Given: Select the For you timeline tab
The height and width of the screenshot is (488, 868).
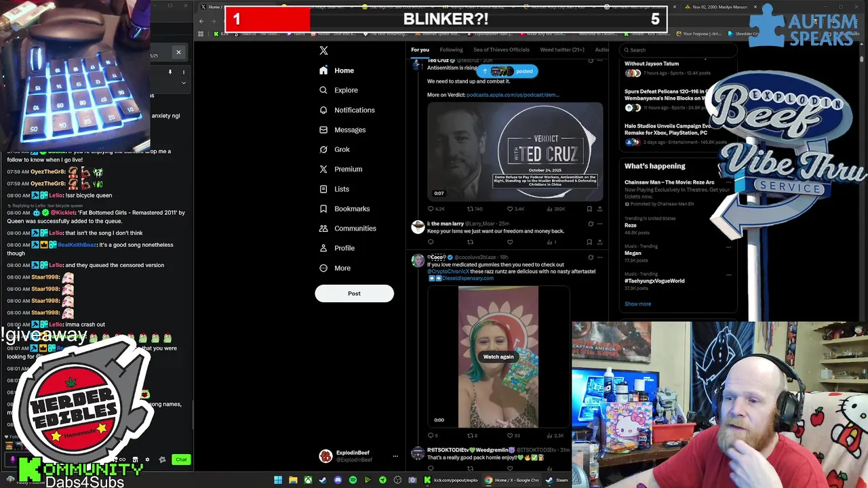Looking at the screenshot, I should coord(420,49).
